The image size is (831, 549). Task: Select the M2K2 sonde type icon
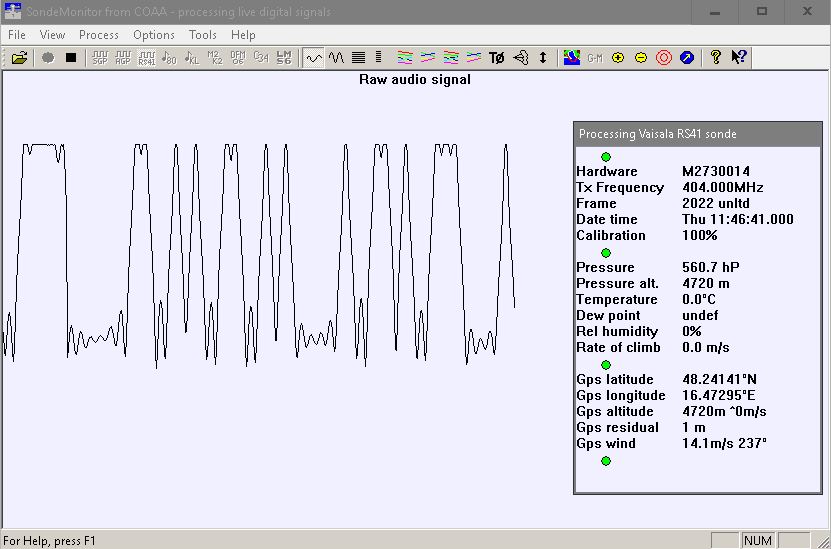[x=215, y=58]
